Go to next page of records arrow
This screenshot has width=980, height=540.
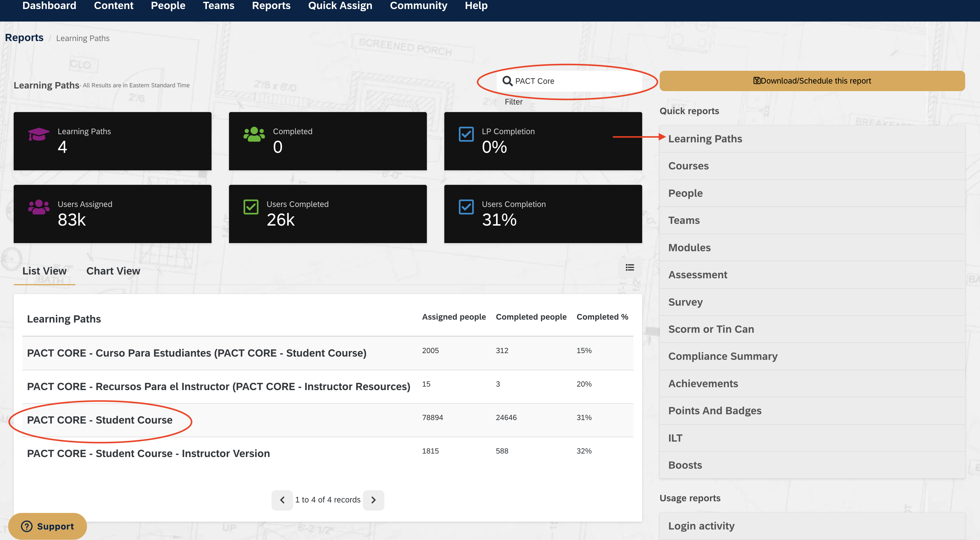click(x=373, y=500)
